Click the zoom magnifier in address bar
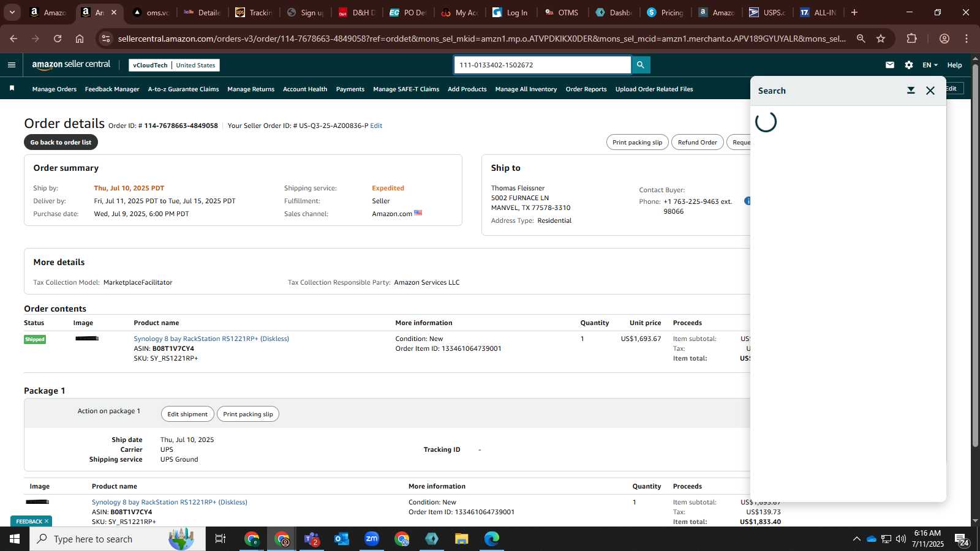 (861, 39)
